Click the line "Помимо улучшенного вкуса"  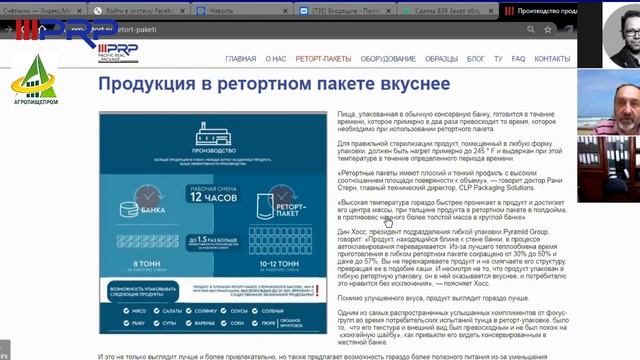click(433, 298)
